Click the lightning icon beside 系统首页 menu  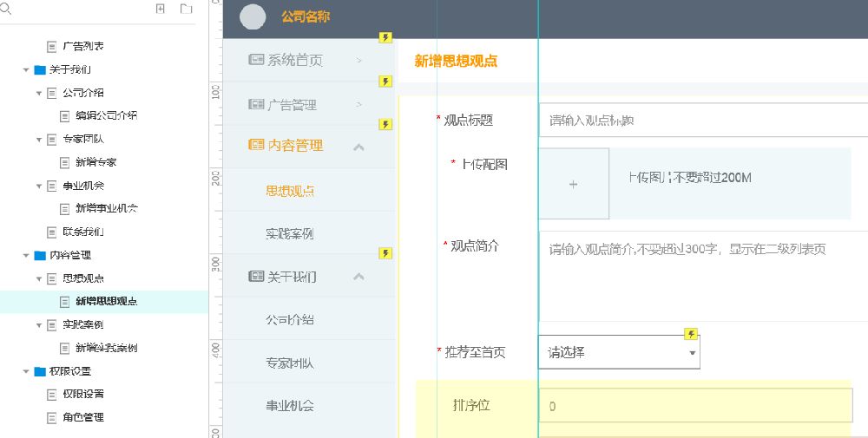point(385,37)
